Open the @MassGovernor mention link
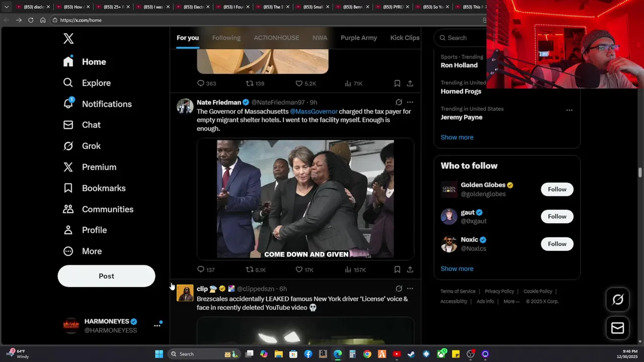The height and width of the screenshot is (362, 644). pos(313,112)
